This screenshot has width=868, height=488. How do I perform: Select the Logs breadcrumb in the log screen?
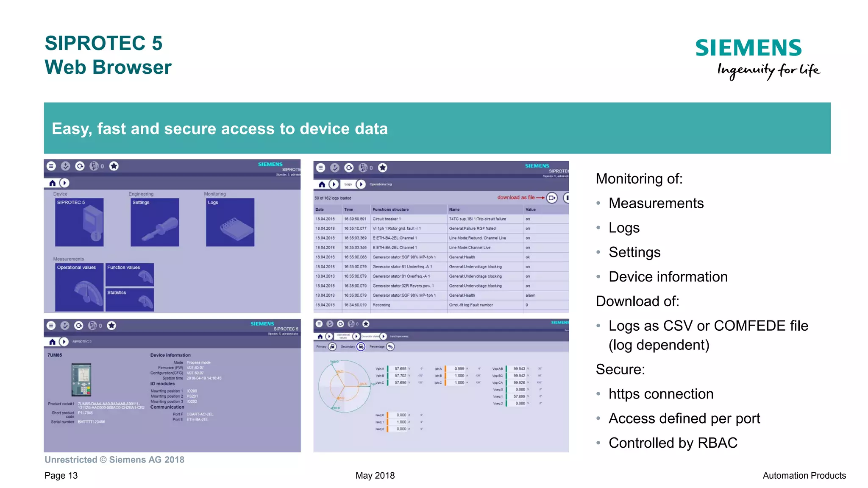348,184
